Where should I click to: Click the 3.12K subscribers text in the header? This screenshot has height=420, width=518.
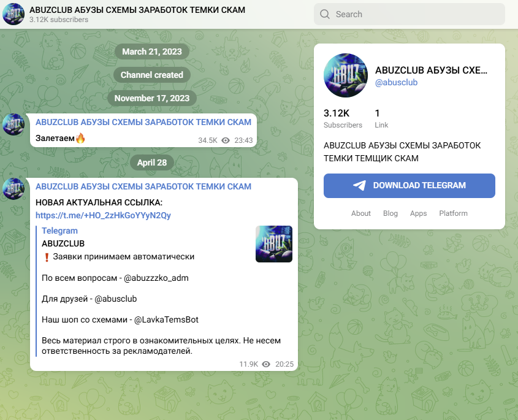point(59,20)
